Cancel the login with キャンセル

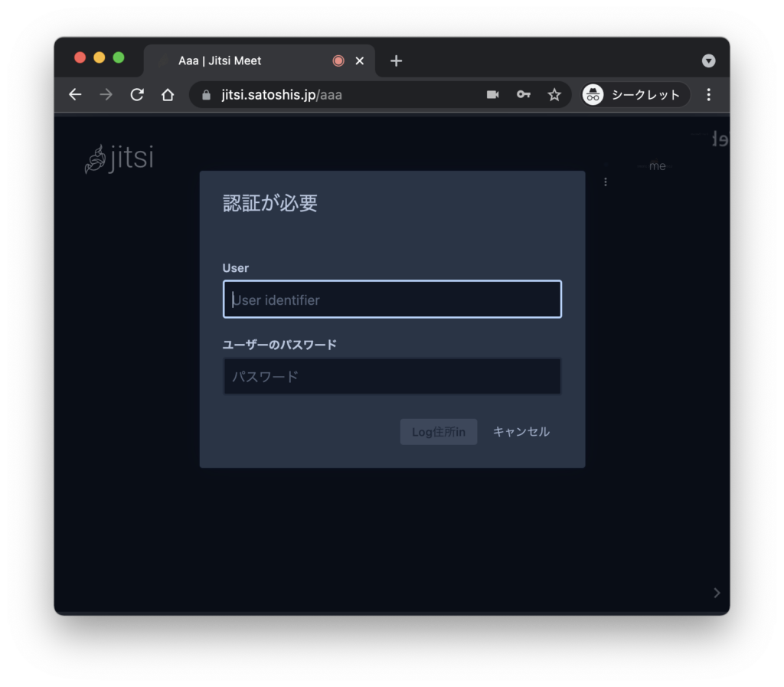(521, 431)
